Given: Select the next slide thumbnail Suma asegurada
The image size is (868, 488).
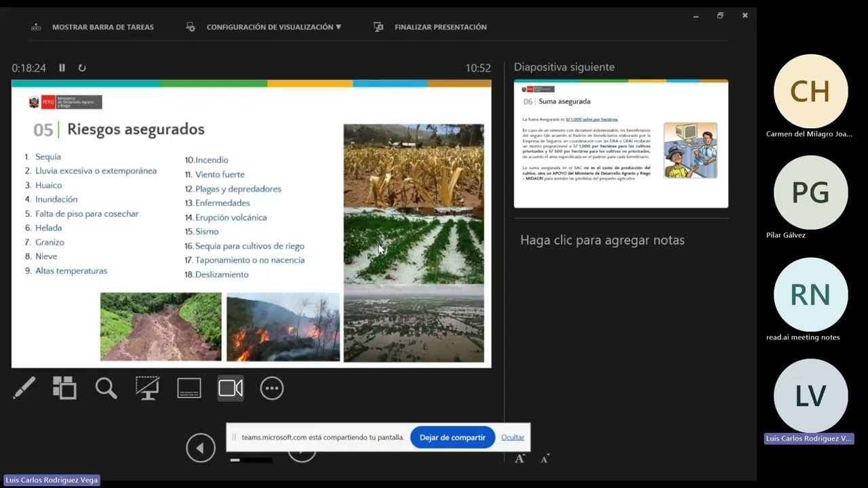Looking at the screenshot, I should 621,144.
